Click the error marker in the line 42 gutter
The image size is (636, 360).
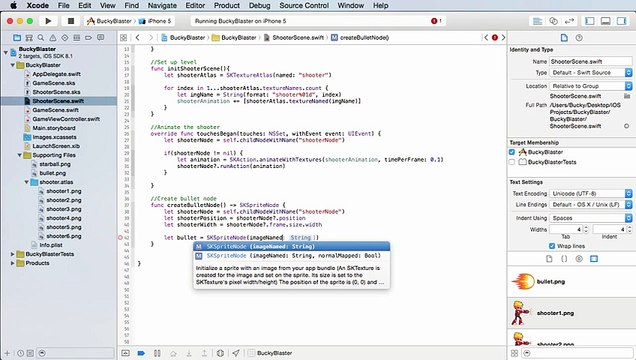pyautogui.click(x=120, y=238)
